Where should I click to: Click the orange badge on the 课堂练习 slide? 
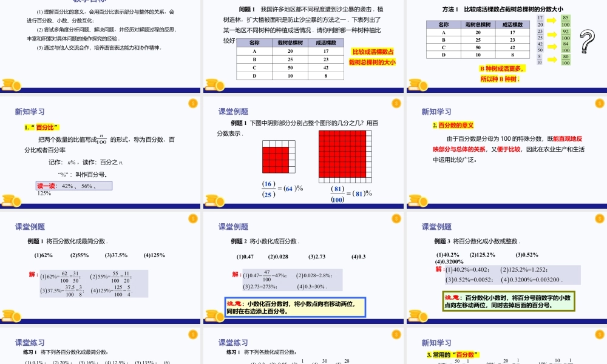(192, 334)
